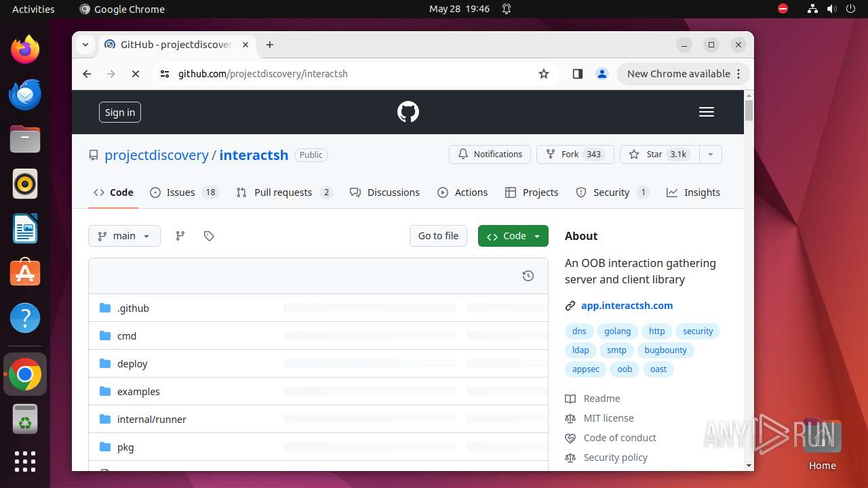Open projectdiscovery owner link
This screenshot has width=868, height=488.
[x=157, y=155]
